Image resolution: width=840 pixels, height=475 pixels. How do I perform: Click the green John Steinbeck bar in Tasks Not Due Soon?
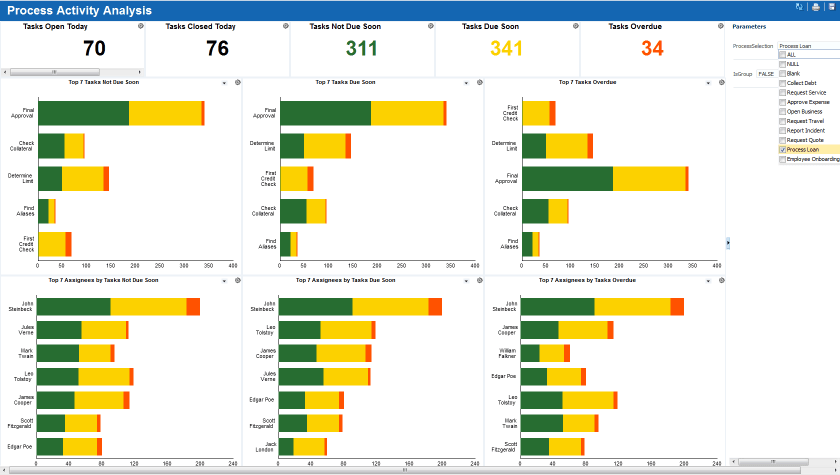click(x=73, y=307)
